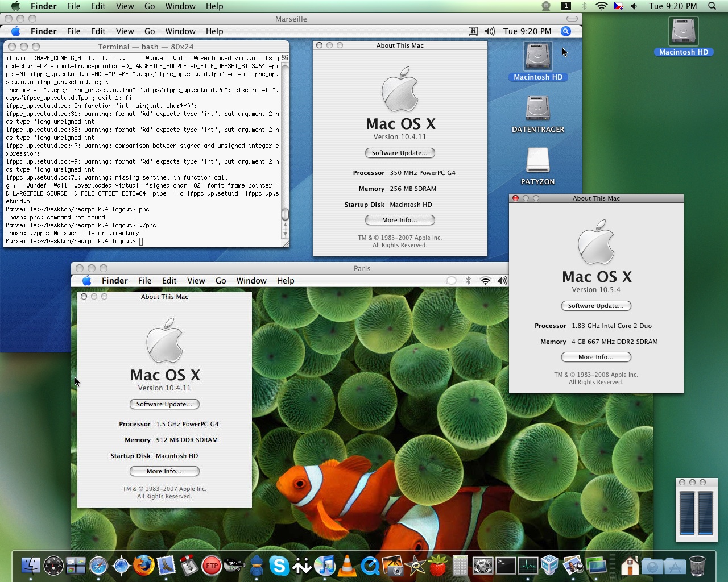This screenshot has width=728, height=582.
Task: Select the DATENTRAGER drive icon
Action: coord(537,109)
